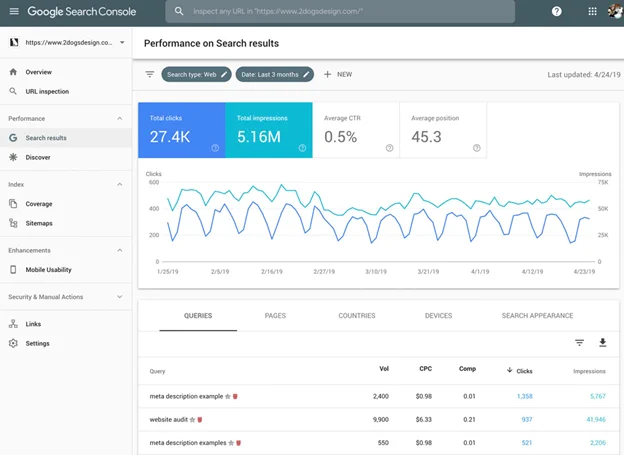Open the hamburger navigation menu
The image size is (624, 455).
[x=14, y=11]
